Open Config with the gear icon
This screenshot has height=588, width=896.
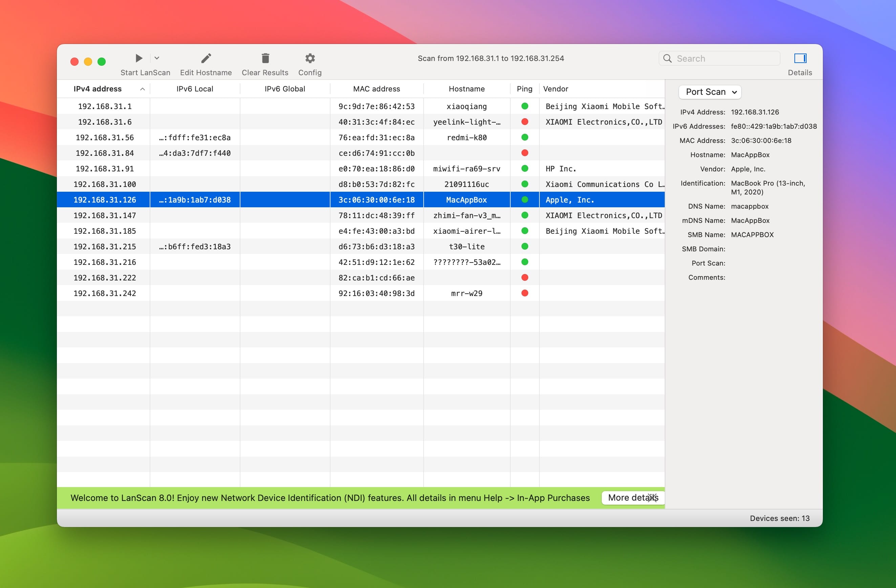(310, 58)
